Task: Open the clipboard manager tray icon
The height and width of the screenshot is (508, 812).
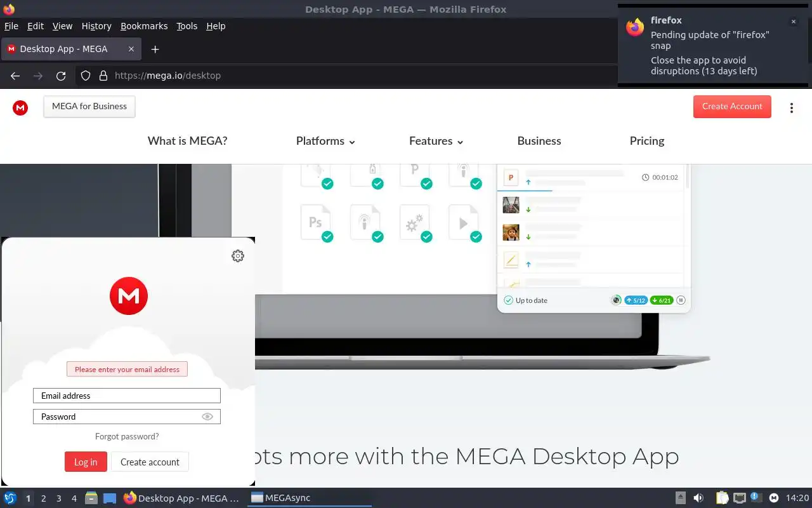Action: pos(722,498)
